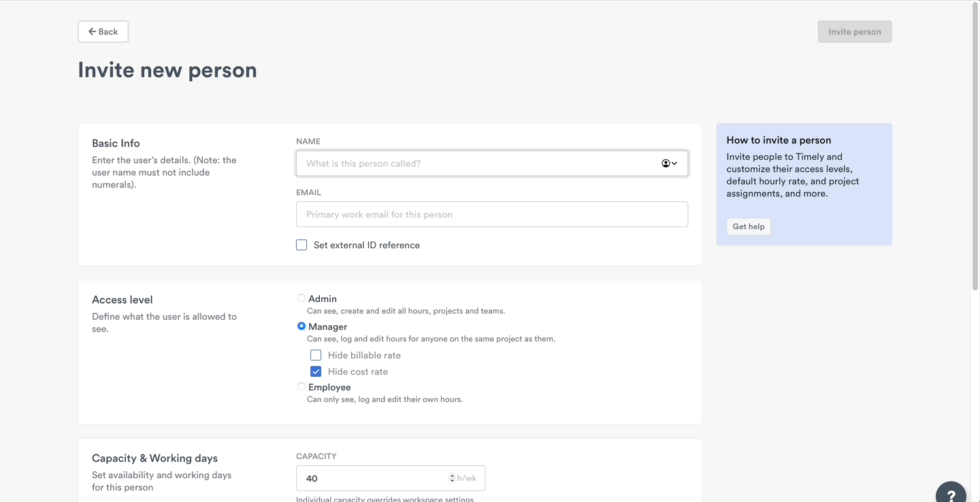Enable the Set external ID reference checkbox

[x=301, y=244]
